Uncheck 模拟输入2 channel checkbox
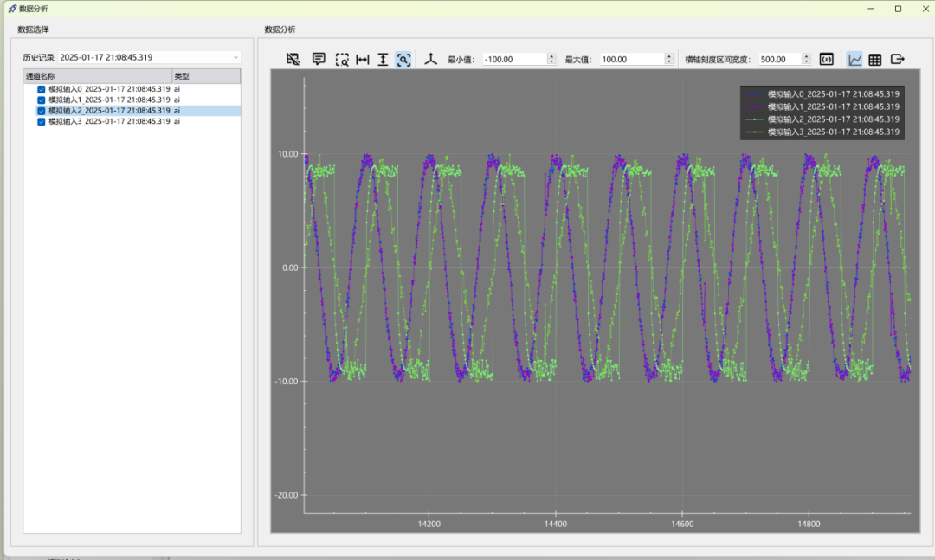Screen dimensions: 935x560 pyautogui.click(x=42, y=111)
